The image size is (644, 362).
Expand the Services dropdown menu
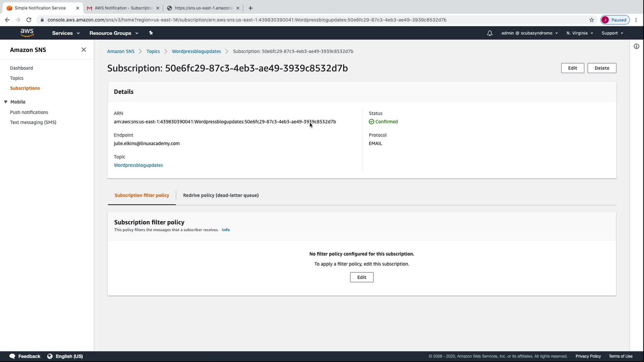66,33
